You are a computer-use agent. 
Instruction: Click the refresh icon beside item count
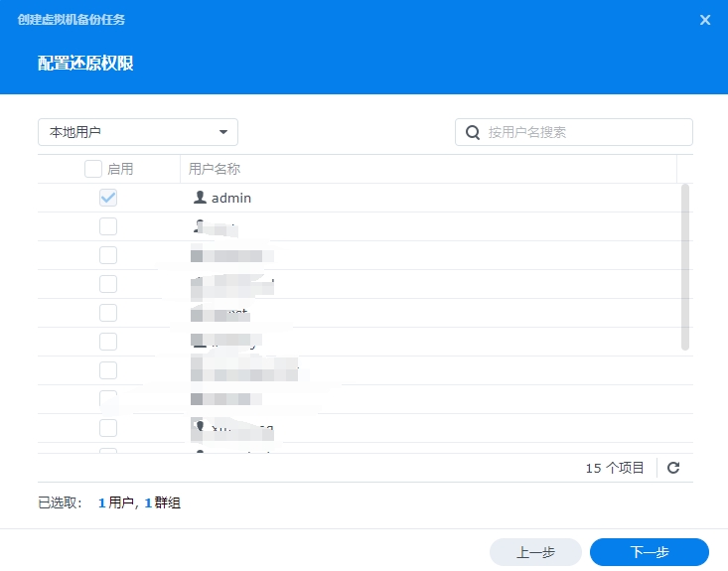pos(673,468)
